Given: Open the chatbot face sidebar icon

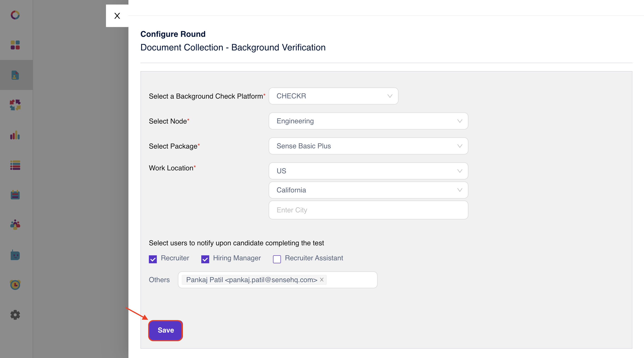Looking at the screenshot, I should 15,255.
